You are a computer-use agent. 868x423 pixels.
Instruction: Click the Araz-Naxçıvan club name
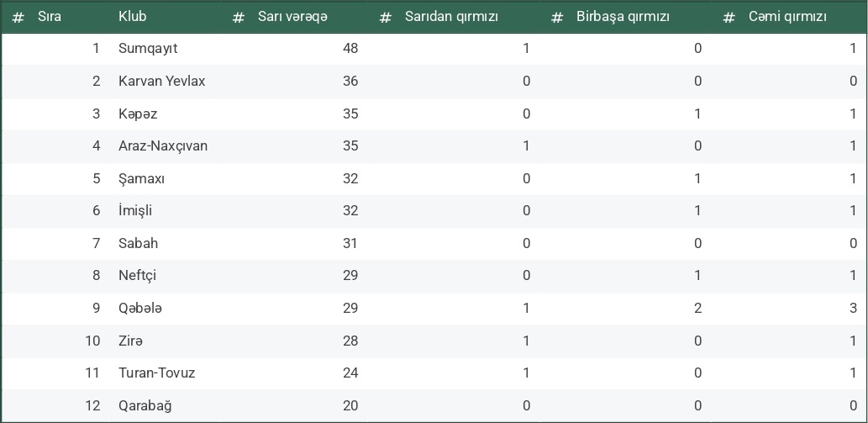pyautogui.click(x=163, y=146)
